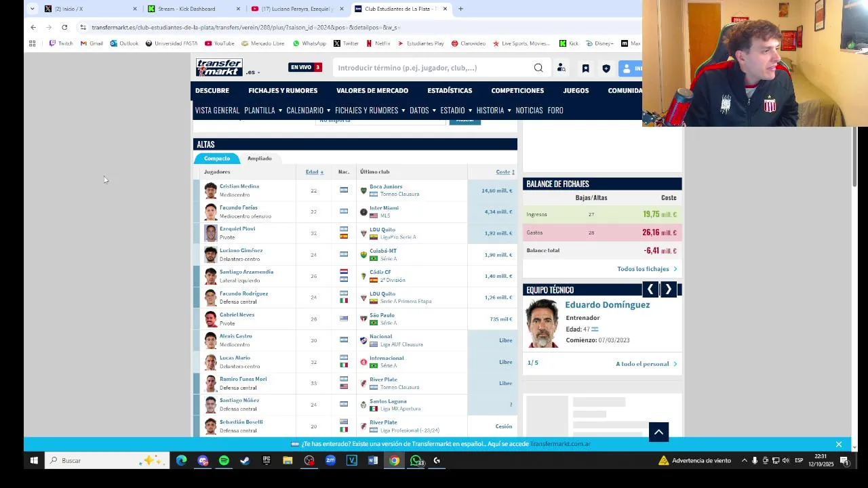Viewport: 868px width, 488px height.
Task: Open Cristian Medina player link
Action: [239, 186]
